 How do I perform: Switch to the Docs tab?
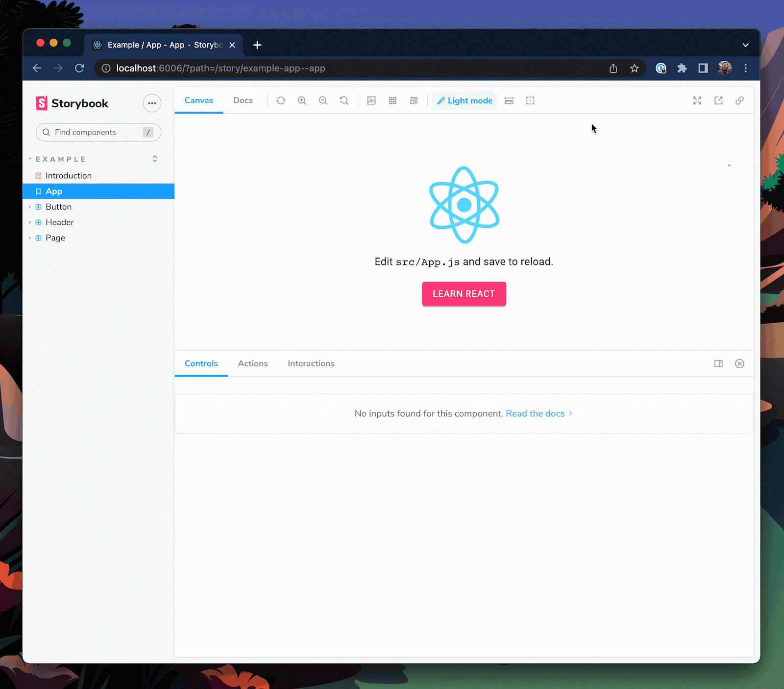tap(243, 100)
